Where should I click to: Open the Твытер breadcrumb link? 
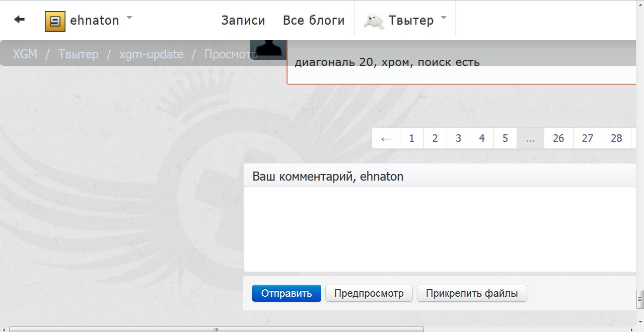click(78, 54)
